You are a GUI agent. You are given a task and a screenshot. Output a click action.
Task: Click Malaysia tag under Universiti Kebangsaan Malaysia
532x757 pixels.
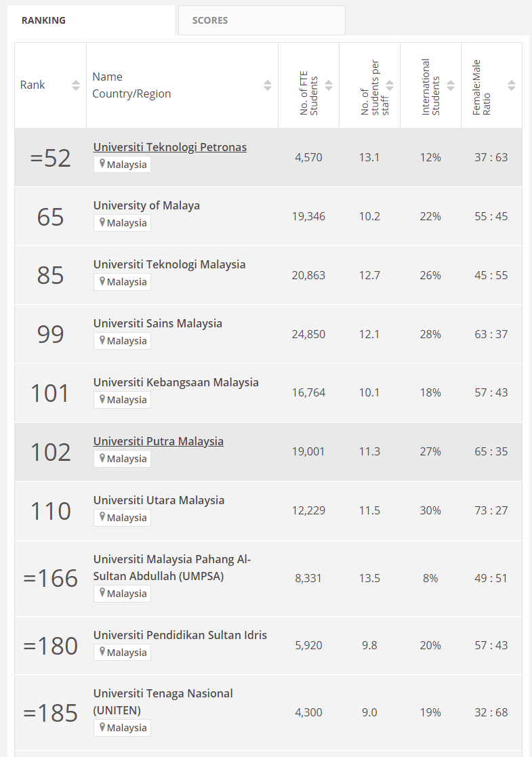123,400
